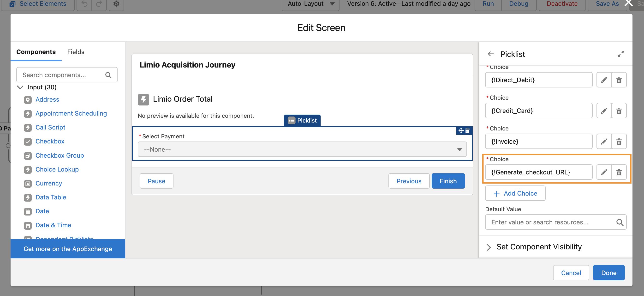The height and width of the screenshot is (296, 644).
Task: Delete the Generate_checkout_URL choice
Action: tap(619, 172)
